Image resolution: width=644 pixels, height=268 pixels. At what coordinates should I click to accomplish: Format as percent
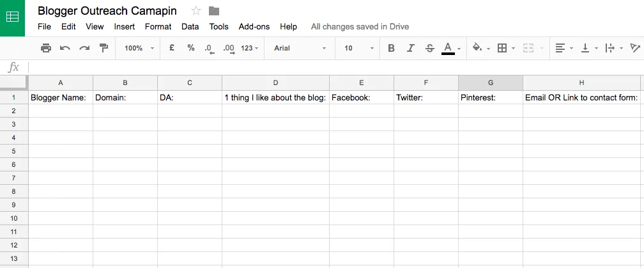190,48
